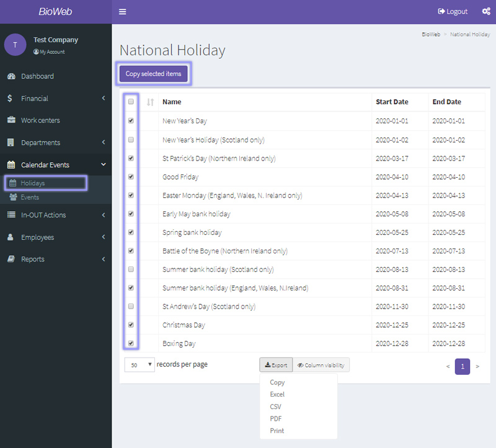Click the Work centers briefcase icon

(11, 120)
